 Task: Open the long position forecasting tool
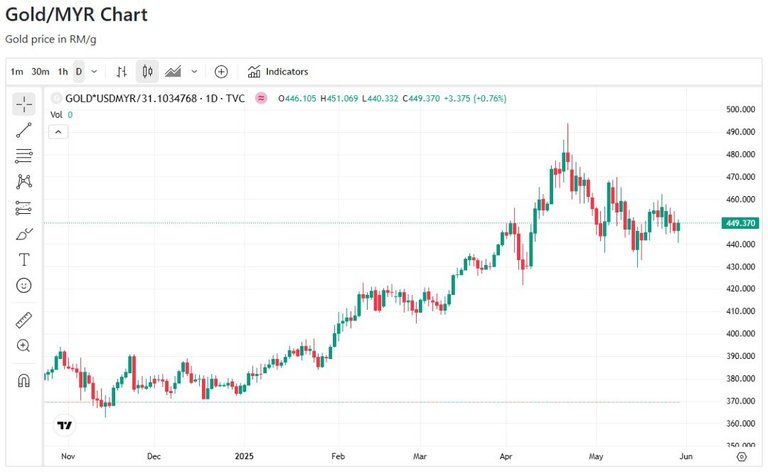pyautogui.click(x=24, y=208)
